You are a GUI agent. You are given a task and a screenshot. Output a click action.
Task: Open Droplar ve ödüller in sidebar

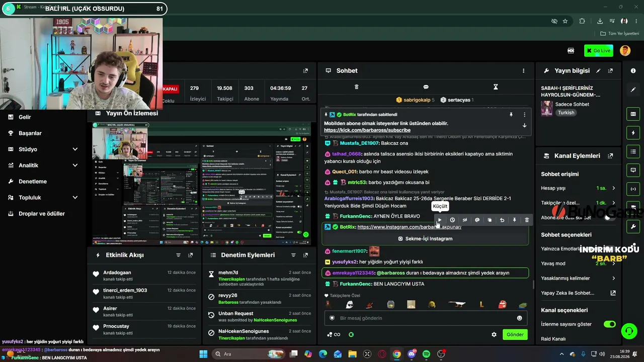42,214
